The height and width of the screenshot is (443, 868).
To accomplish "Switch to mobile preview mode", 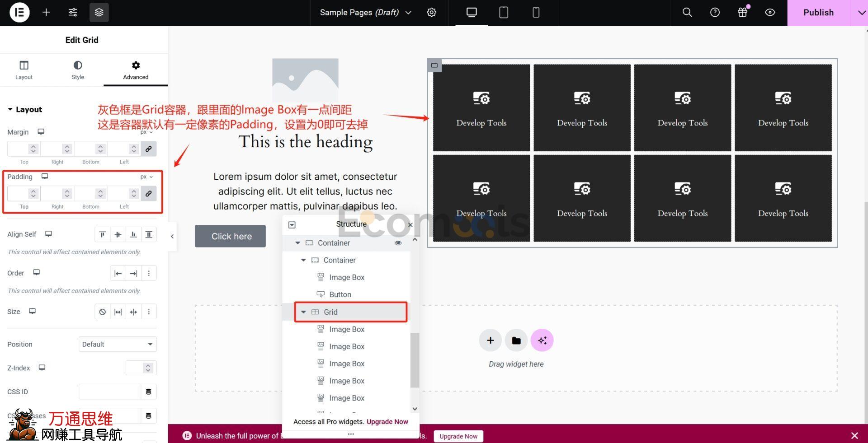I will [536, 13].
